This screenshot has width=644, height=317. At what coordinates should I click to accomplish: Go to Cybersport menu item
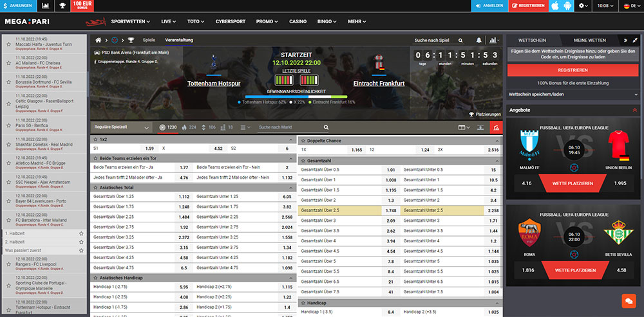[231, 21]
